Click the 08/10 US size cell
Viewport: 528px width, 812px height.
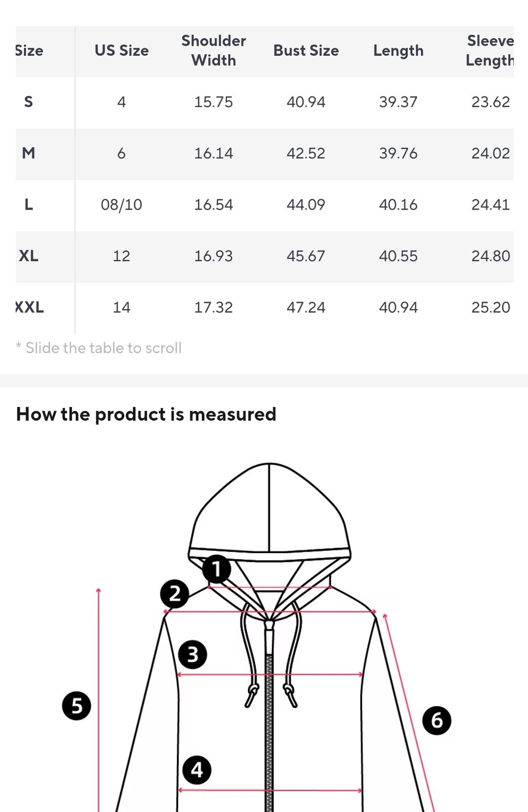[122, 205]
